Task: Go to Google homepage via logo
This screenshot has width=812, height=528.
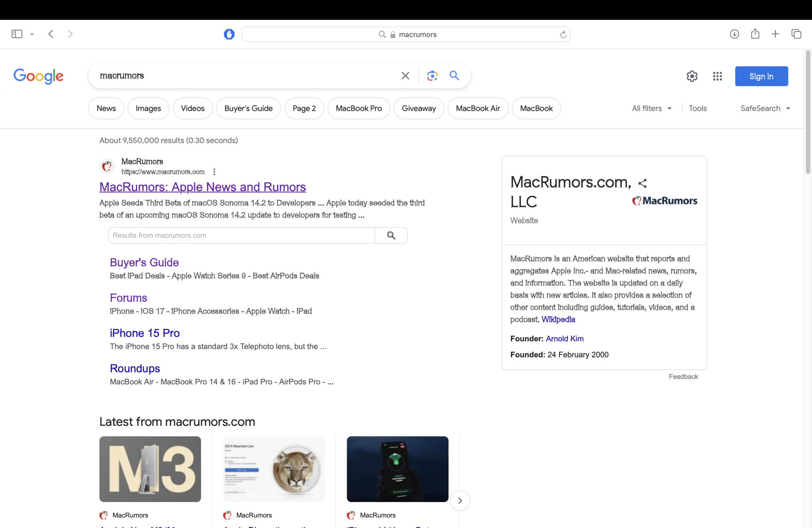Action: (x=39, y=76)
